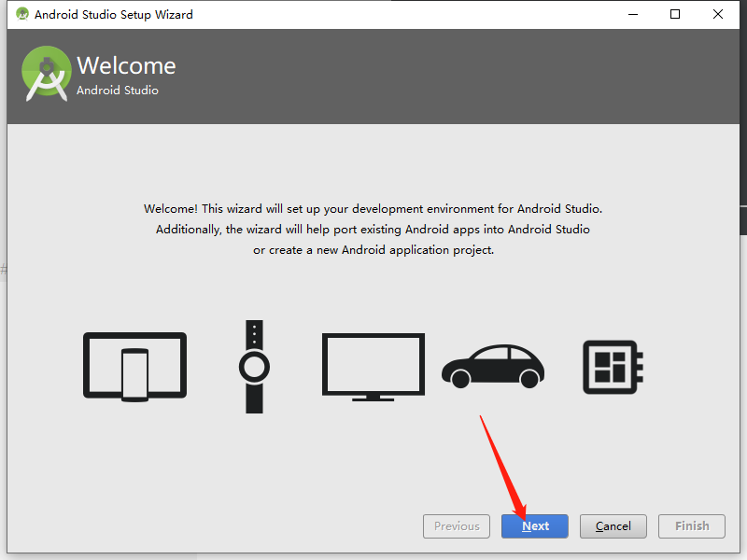Image resolution: width=747 pixels, height=560 pixels.
Task: Click the greyed-out Finish button
Action: [692, 526]
